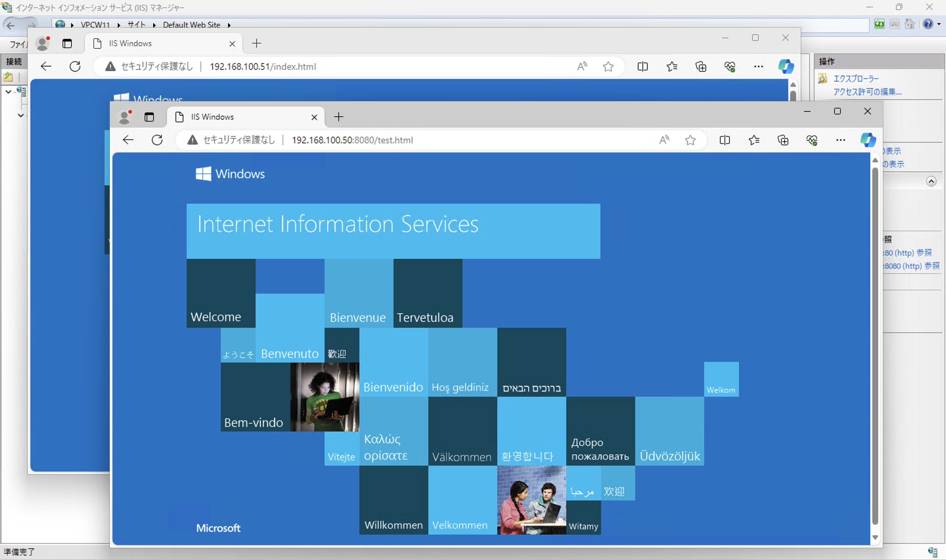Refresh the page in front Edge window
Screen dimensions: 946x560
pyautogui.click(x=157, y=140)
